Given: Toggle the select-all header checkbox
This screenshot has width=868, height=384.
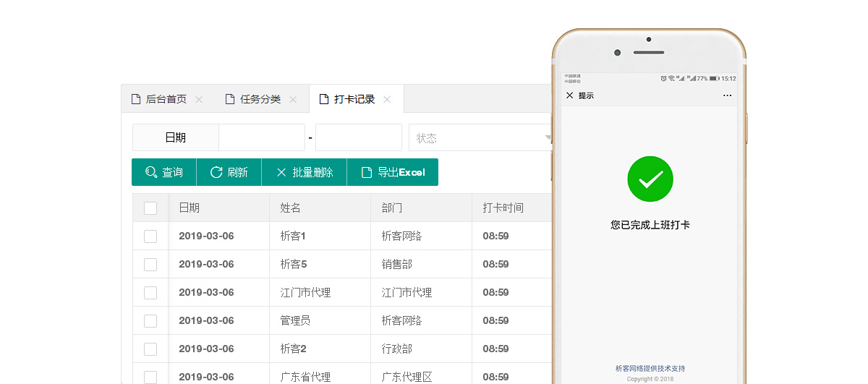Looking at the screenshot, I should pyautogui.click(x=150, y=208).
